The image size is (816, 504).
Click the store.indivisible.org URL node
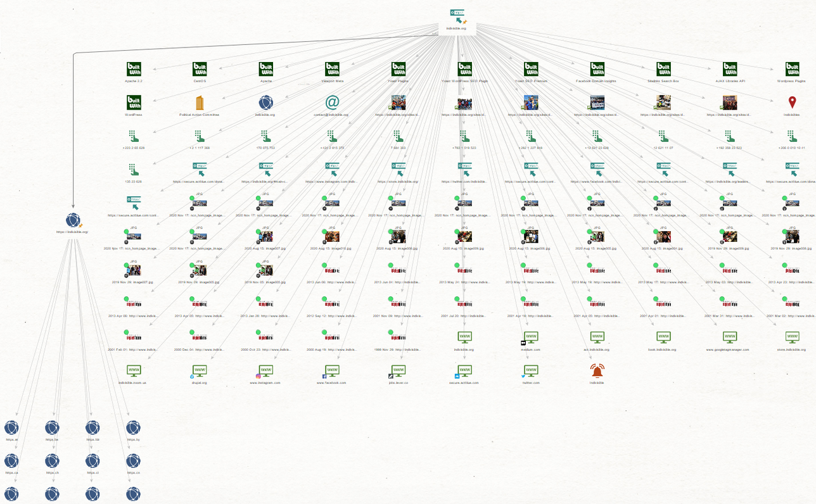point(398,170)
